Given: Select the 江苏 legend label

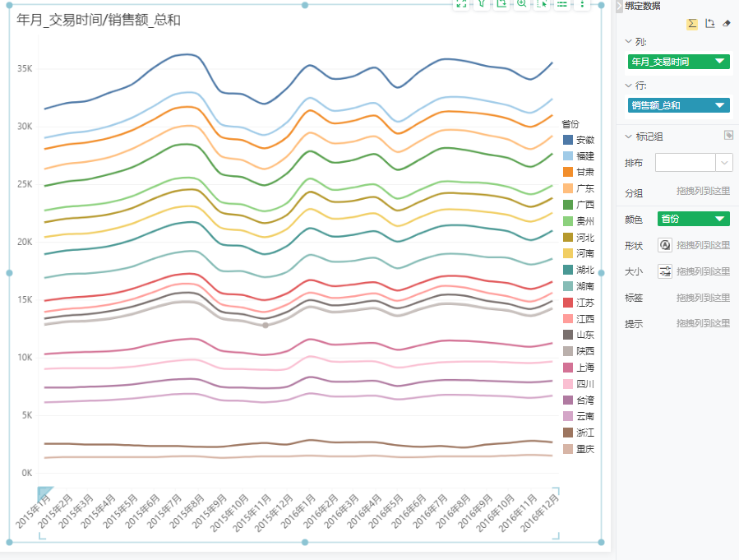Looking at the screenshot, I should coord(585,302).
